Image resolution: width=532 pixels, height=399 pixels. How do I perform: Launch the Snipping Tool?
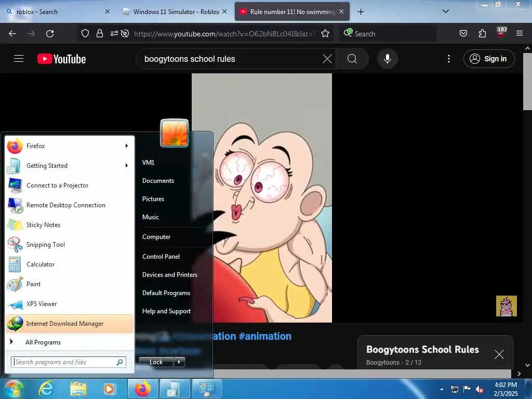tap(70, 245)
